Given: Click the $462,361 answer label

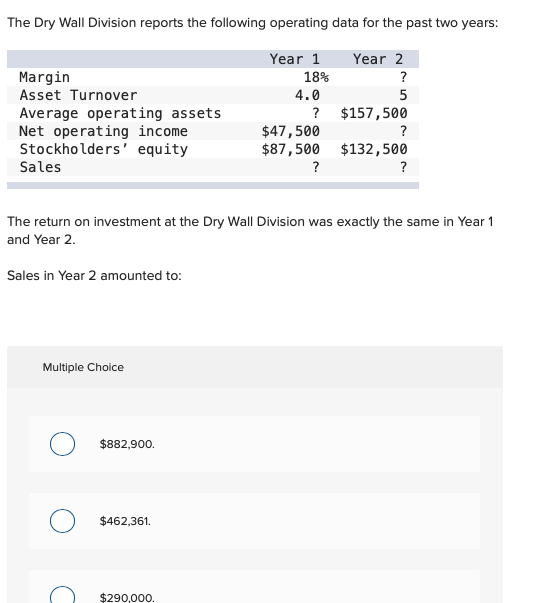Looking at the screenshot, I should 125,521.
